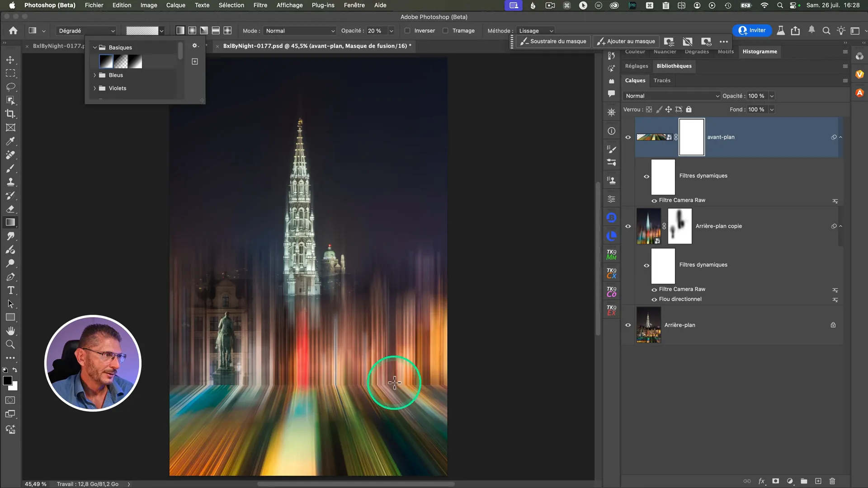
Task: Expand the Bleus gradient folder
Action: pyautogui.click(x=94, y=75)
